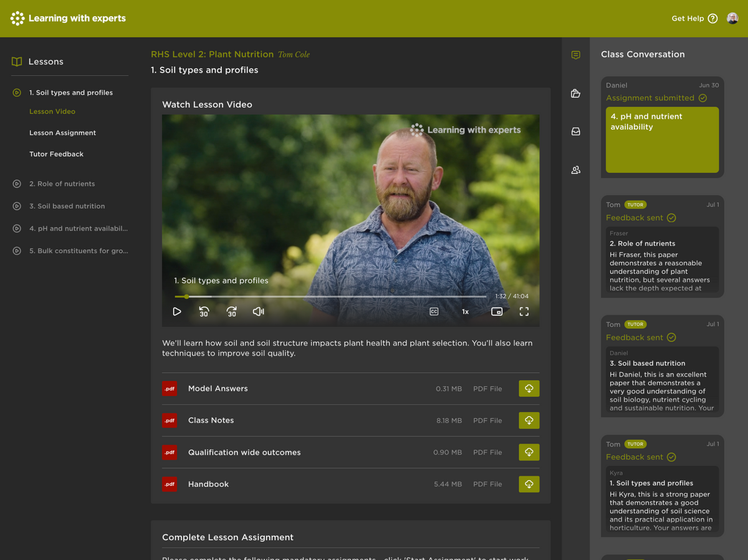Mute the video volume

259,311
